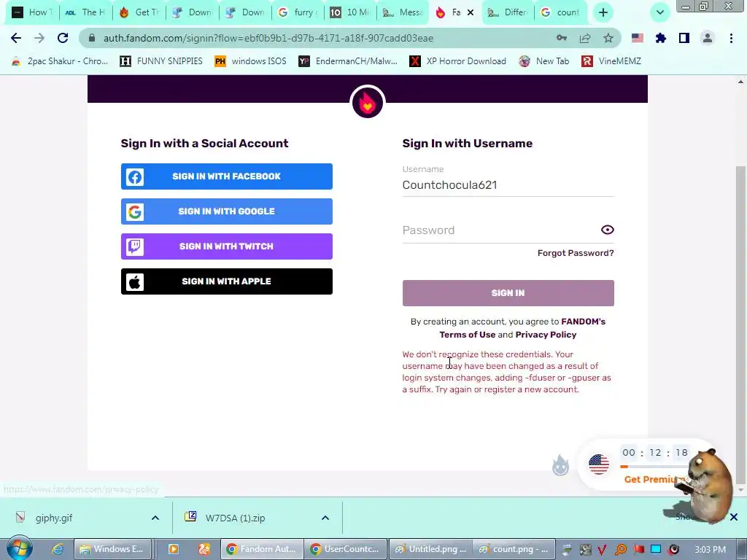Close the active Fandom tab
Image resolution: width=747 pixels, height=560 pixels.
471,12
